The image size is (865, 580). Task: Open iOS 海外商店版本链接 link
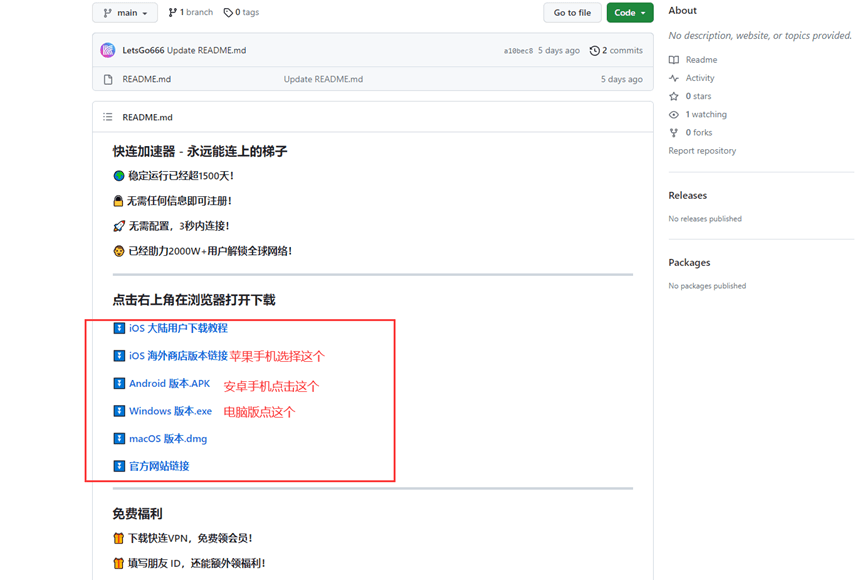click(178, 356)
